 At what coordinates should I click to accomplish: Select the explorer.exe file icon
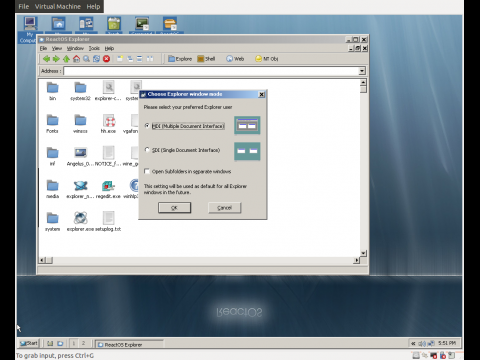(80, 218)
